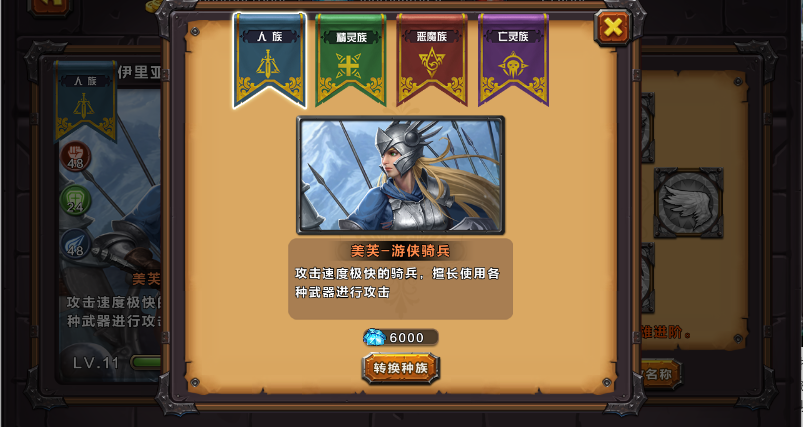Click the stone wing emblem slot
The height and width of the screenshot is (427, 803).
688,203
